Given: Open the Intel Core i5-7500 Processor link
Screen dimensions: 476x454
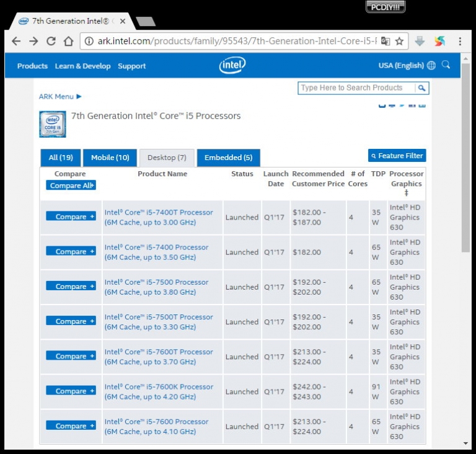Looking at the screenshot, I should [x=156, y=287].
